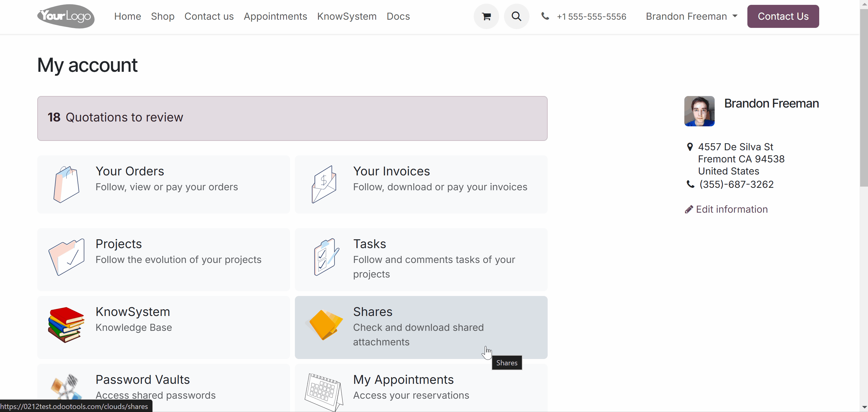
Task: Open the Password Vaults title link
Action: [142, 380]
